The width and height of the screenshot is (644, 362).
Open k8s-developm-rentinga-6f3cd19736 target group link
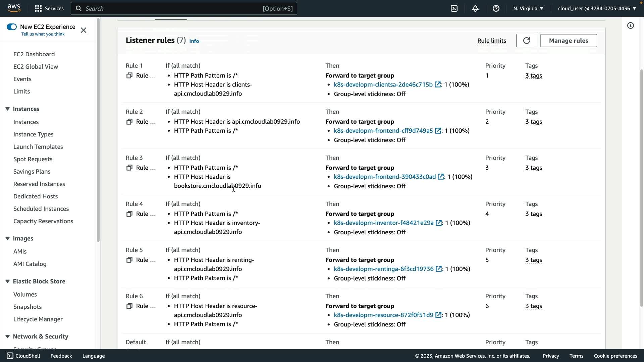[383, 269]
